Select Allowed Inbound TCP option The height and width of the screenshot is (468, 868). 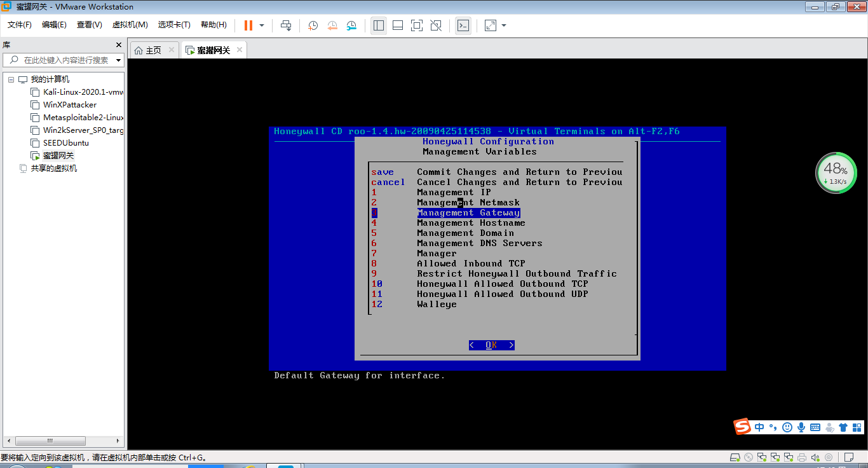[471, 264]
